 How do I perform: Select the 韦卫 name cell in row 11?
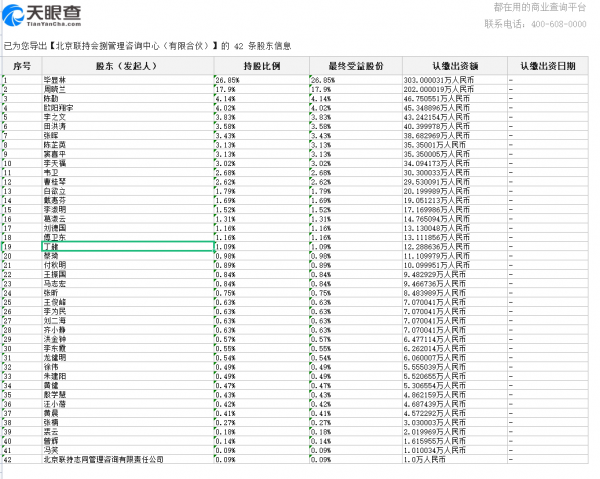pos(127,173)
